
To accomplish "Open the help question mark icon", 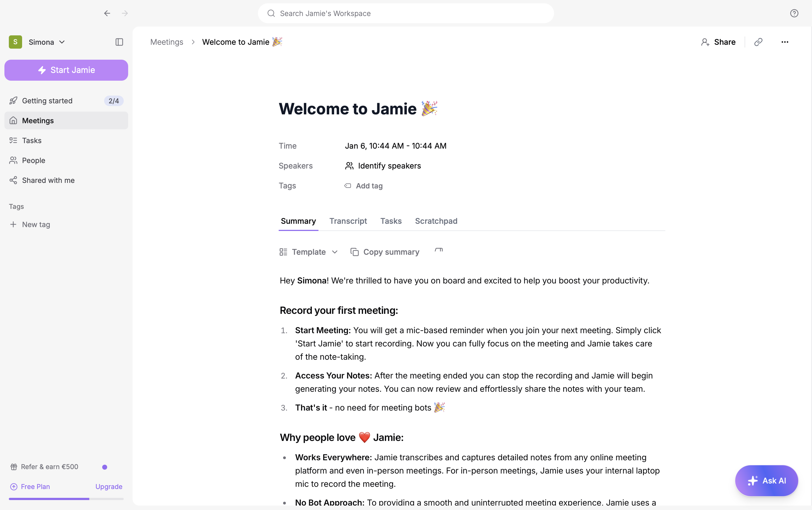I will 794,14.
